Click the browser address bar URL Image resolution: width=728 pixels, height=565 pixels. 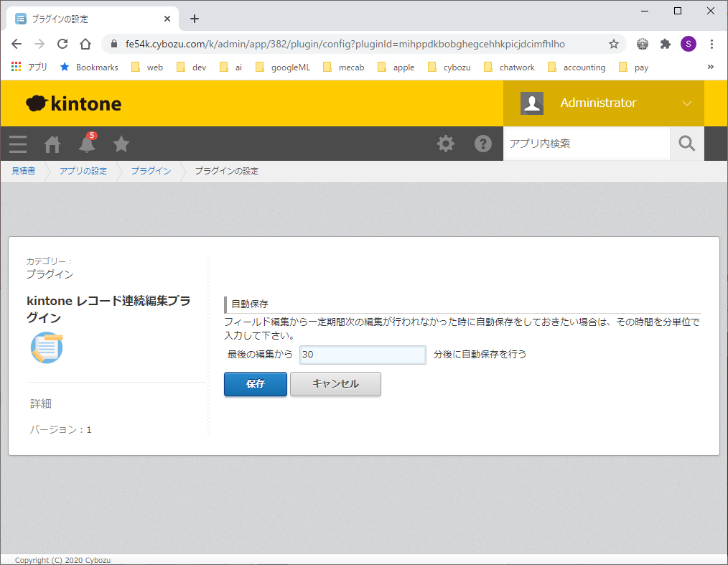point(345,44)
